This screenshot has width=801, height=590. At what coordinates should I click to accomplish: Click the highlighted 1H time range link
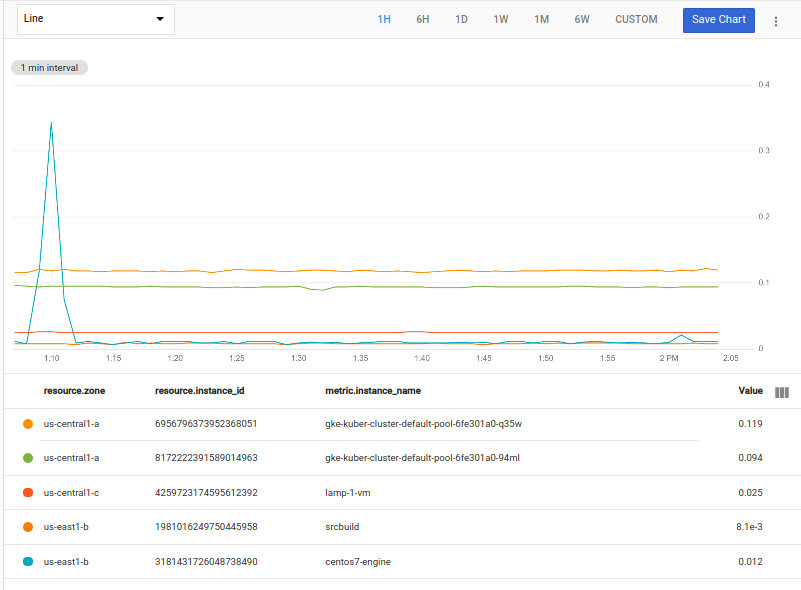[384, 19]
